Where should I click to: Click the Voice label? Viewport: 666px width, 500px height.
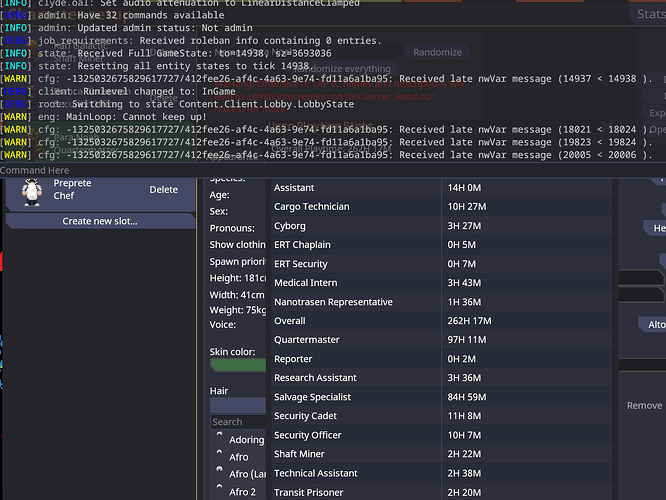click(223, 325)
